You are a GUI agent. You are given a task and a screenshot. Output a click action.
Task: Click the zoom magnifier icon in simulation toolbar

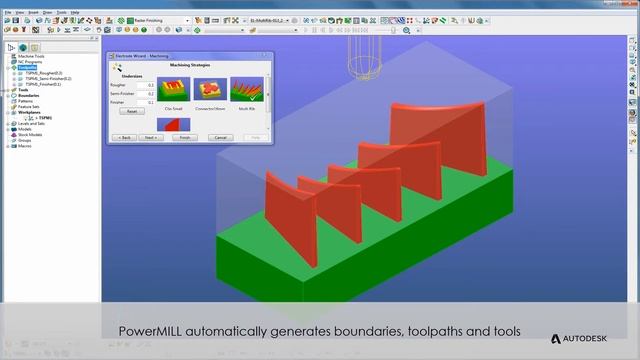pyautogui.click(x=407, y=30)
